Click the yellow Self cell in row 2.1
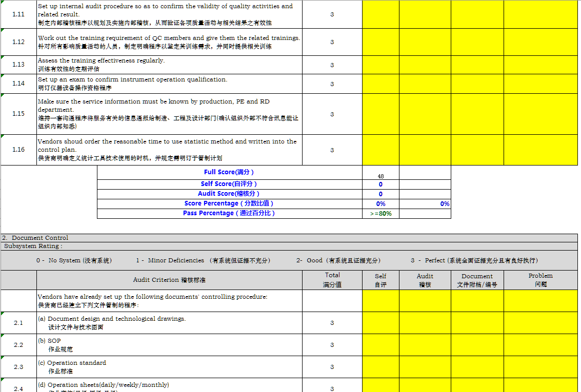Screen dimensions: 581x392 tap(380, 323)
